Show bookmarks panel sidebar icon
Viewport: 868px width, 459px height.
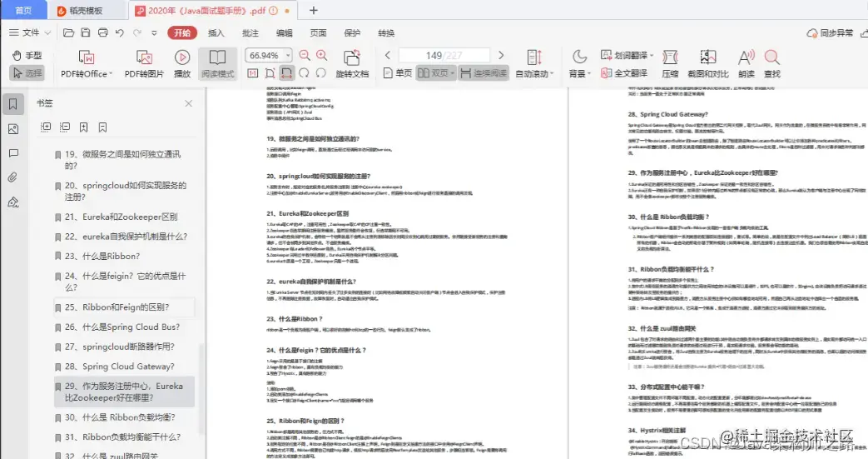13,104
